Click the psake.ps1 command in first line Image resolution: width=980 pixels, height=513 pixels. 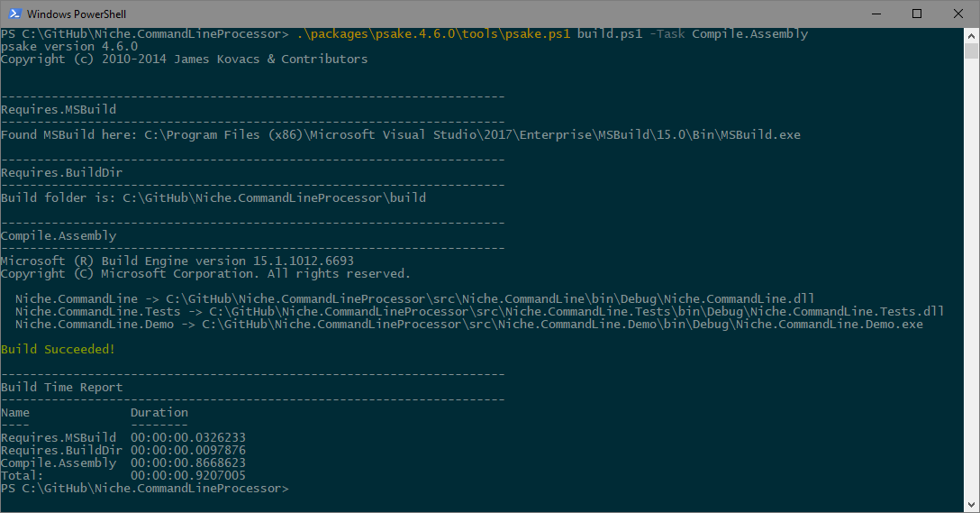click(x=433, y=33)
